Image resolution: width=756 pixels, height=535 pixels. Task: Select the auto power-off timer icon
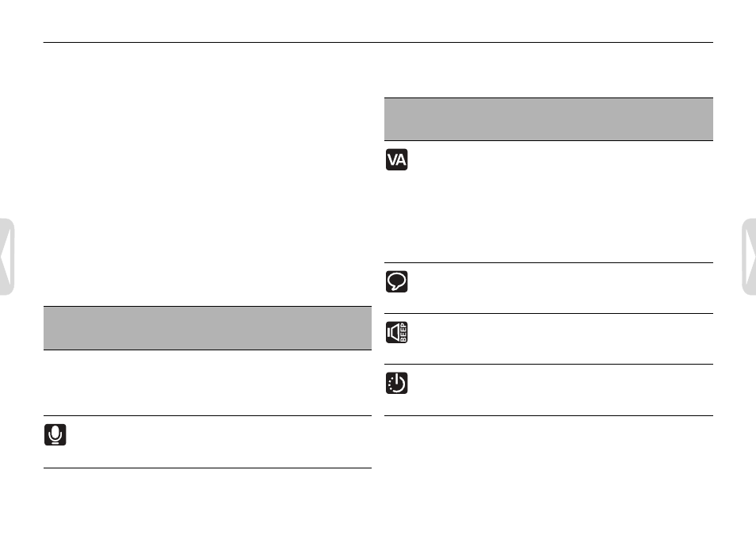pyautogui.click(x=396, y=383)
